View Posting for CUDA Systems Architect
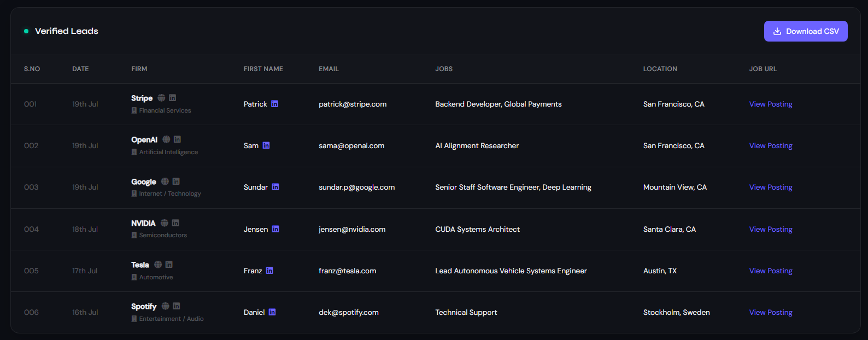 [x=771, y=229]
